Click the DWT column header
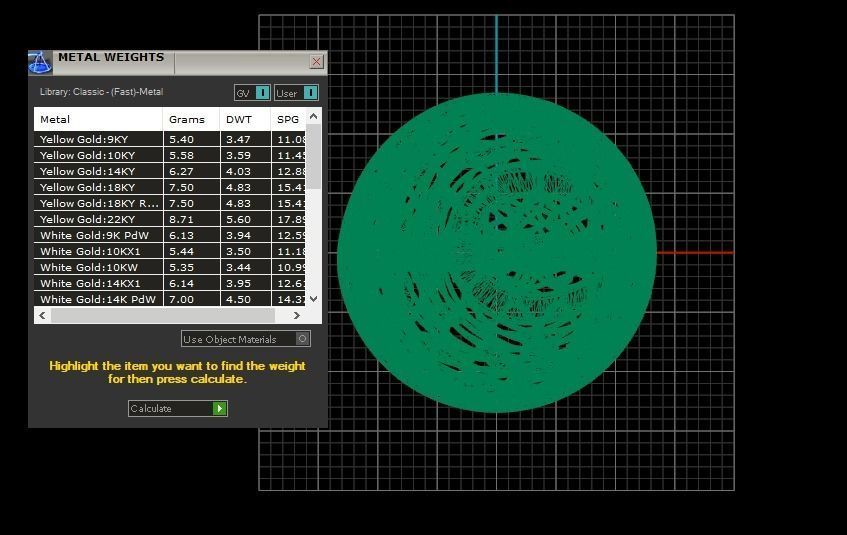 [x=245, y=119]
